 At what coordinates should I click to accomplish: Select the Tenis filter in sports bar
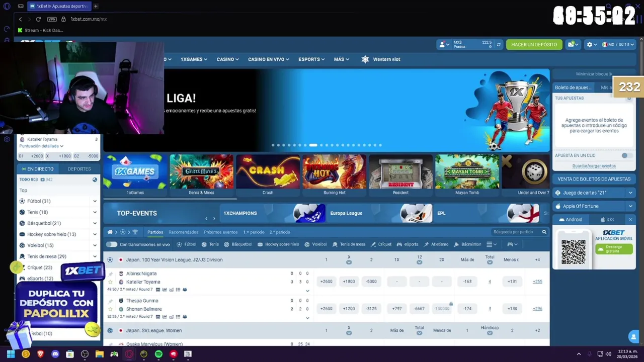210,244
